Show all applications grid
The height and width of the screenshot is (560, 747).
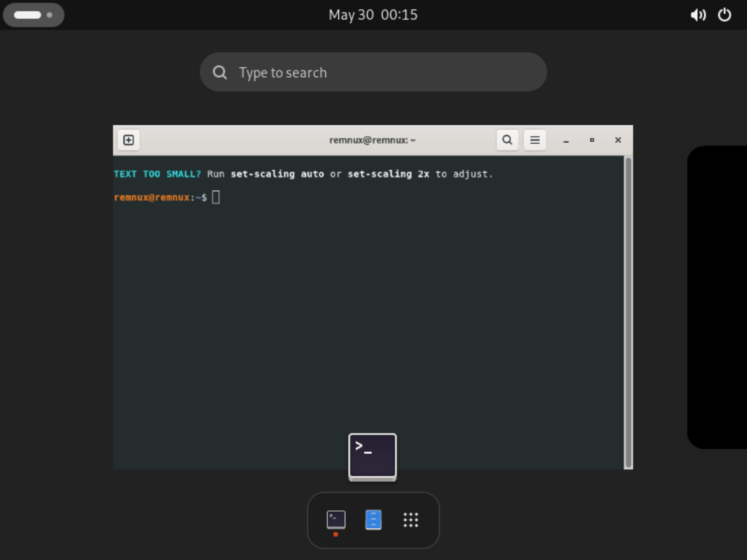[411, 520]
